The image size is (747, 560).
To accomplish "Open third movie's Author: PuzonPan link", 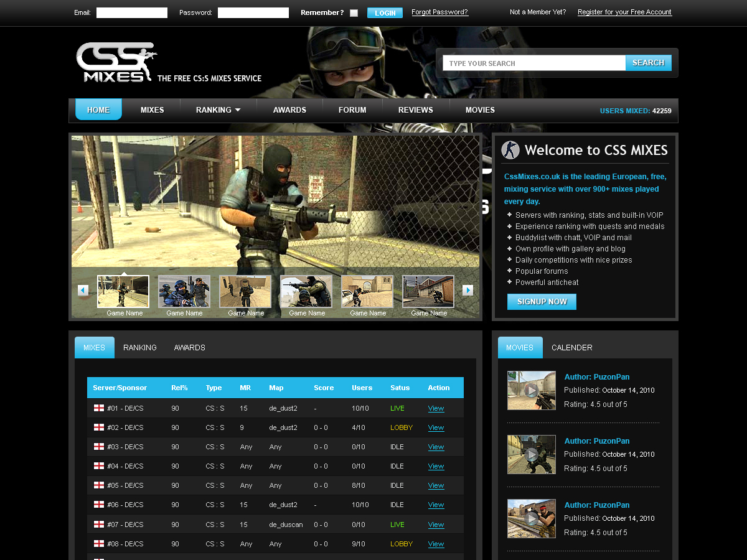I will point(597,505).
